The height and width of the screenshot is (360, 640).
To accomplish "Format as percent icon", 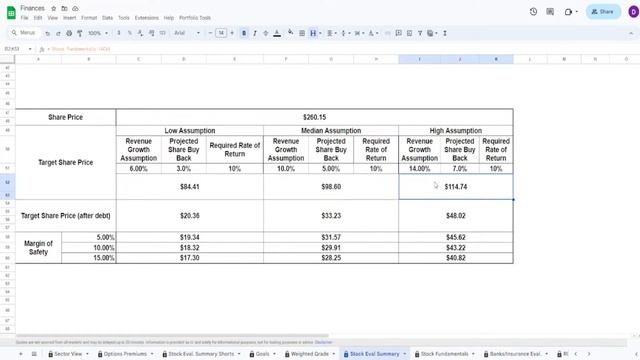I will [x=130, y=33].
